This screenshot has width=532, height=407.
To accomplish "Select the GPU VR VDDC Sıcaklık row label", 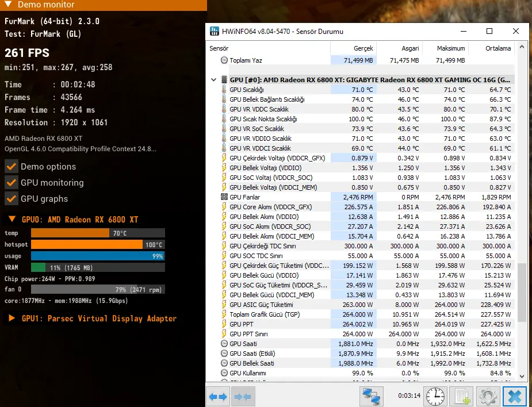I will [259, 109].
